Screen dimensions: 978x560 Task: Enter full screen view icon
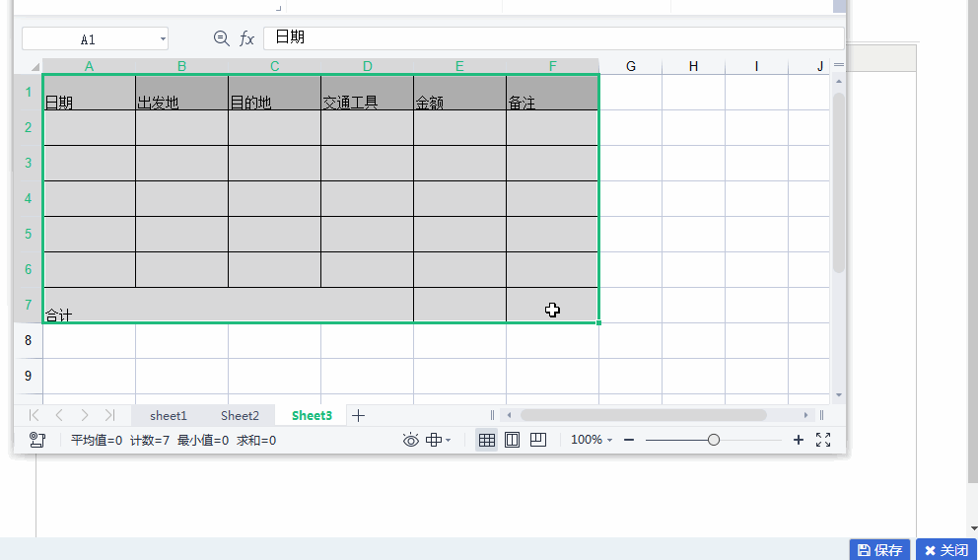point(822,441)
